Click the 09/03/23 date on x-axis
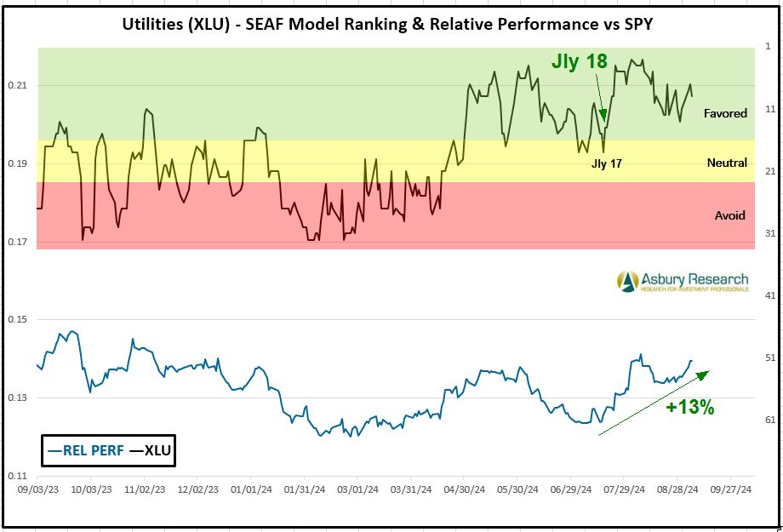783x532 pixels. (37, 490)
